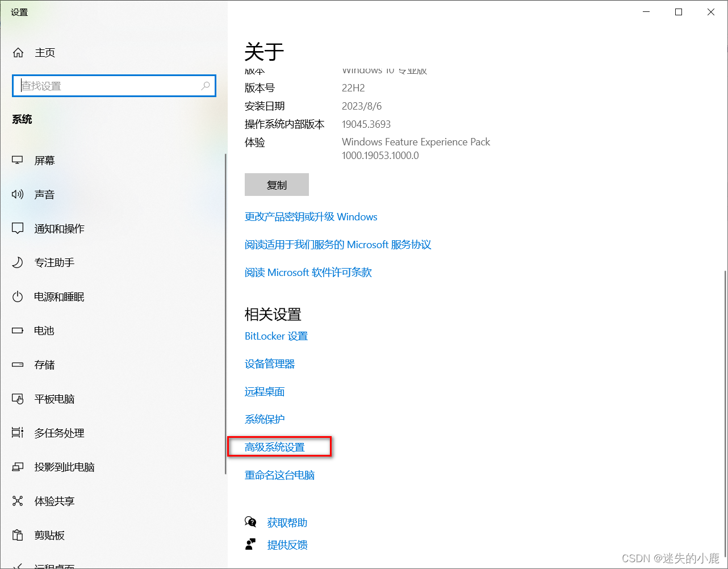
Task: Click the Tablet icon
Action: 18,399
